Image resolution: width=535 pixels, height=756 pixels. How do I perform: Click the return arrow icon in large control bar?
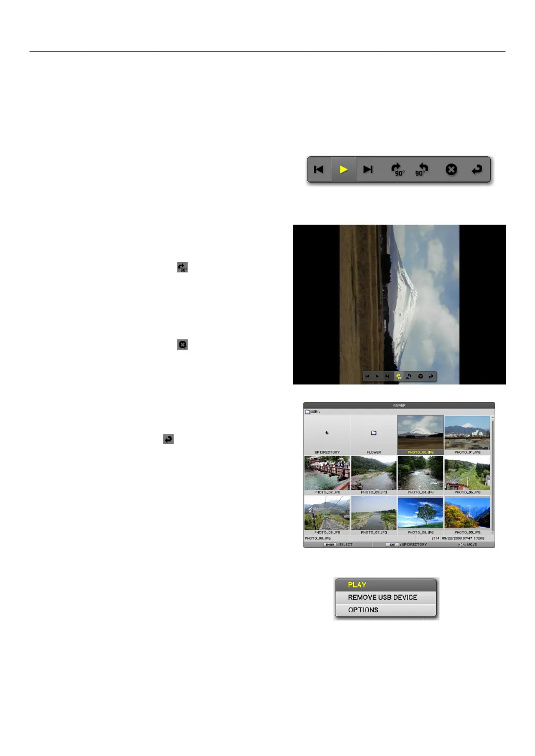click(x=477, y=170)
